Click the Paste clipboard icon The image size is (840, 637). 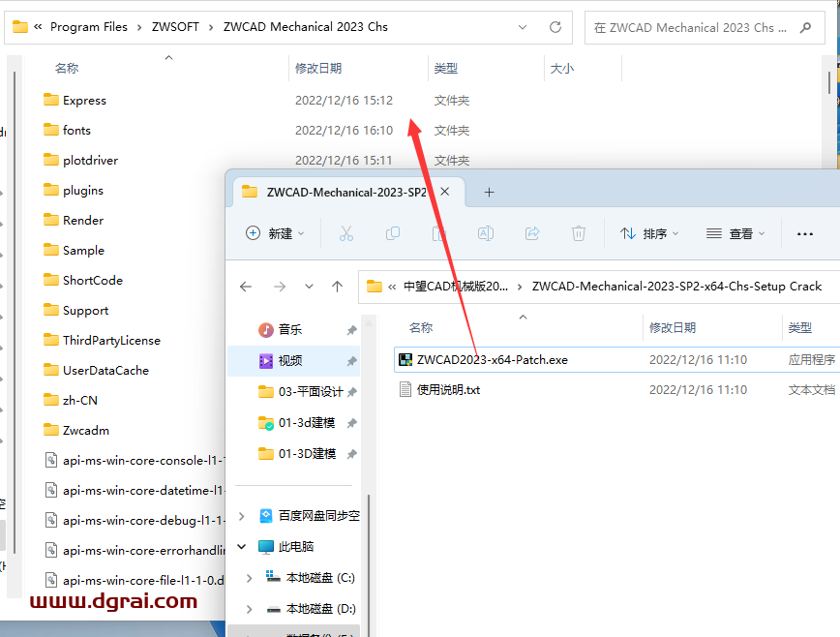pos(438,233)
